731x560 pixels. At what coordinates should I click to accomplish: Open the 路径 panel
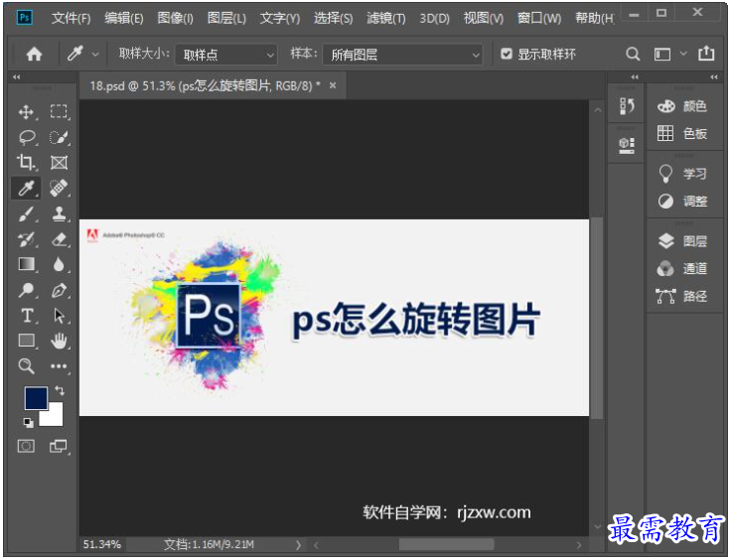click(x=681, y=296)
